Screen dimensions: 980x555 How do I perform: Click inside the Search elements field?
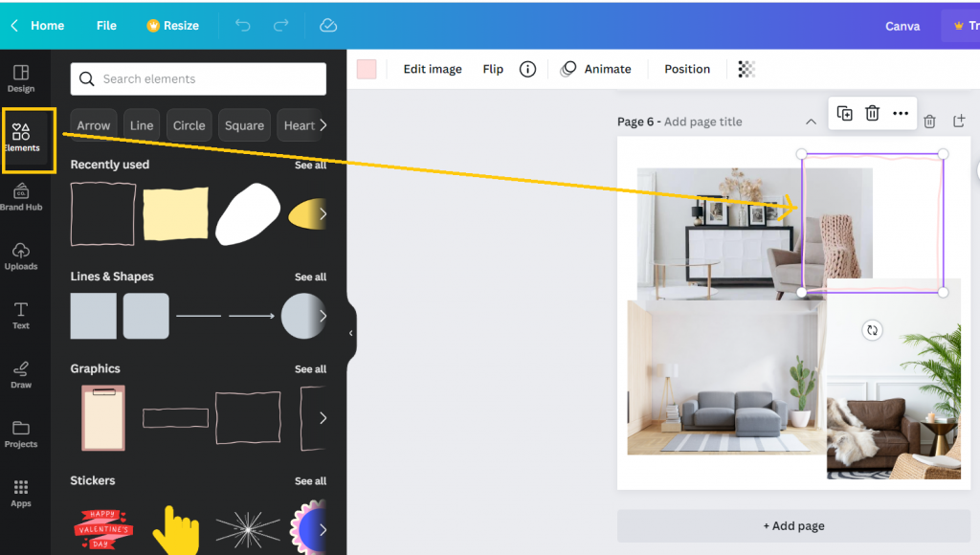[x=198, y=78]
